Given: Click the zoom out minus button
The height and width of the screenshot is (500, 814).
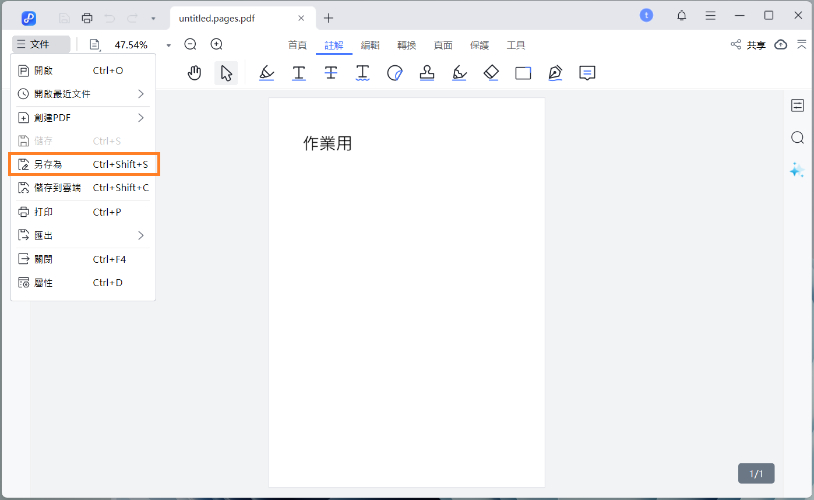Looking at the screenshot, I should 191,45.
